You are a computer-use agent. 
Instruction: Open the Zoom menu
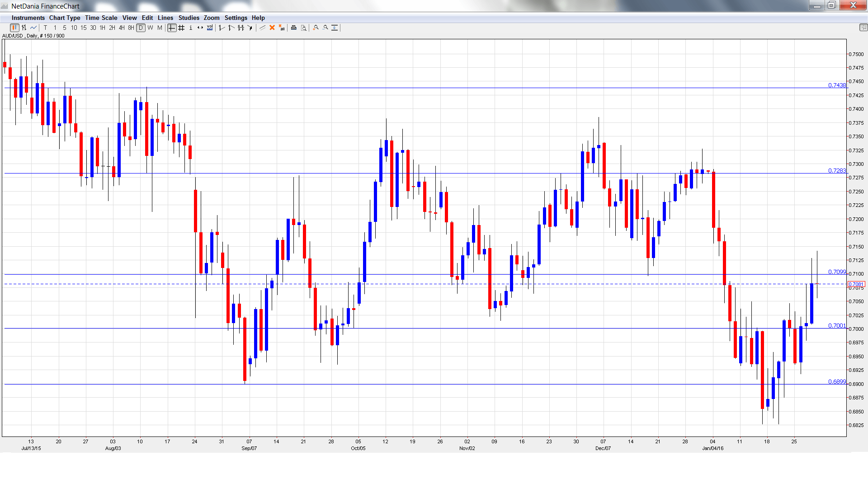212,18
